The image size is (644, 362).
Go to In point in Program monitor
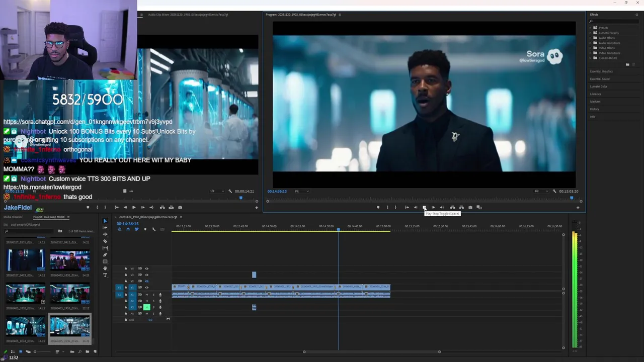[x=407, y=207]
